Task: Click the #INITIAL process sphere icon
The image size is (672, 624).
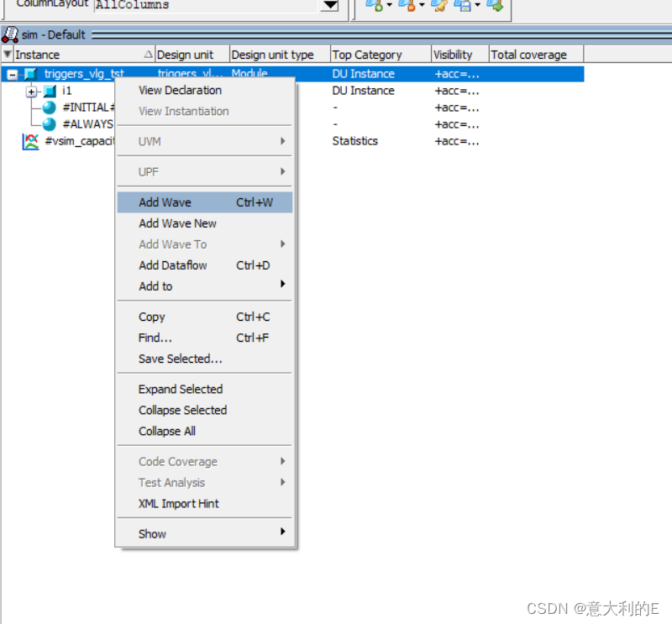Action: [49, 107]
